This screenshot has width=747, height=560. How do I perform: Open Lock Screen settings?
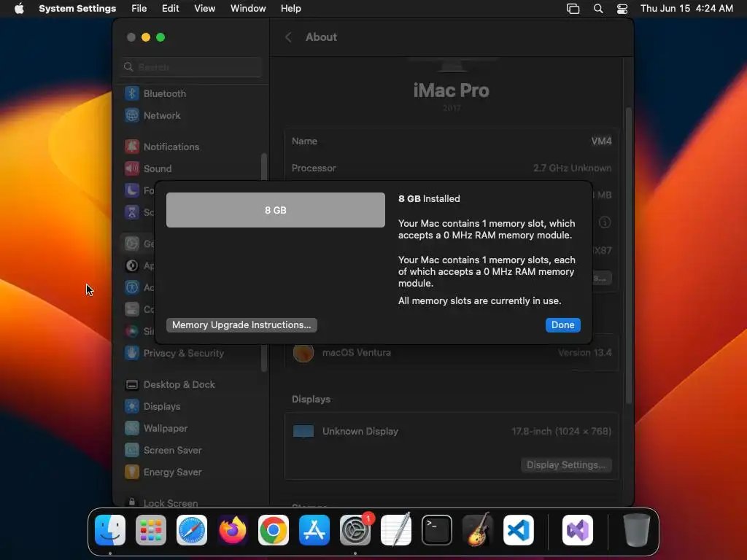pos(170,503)
